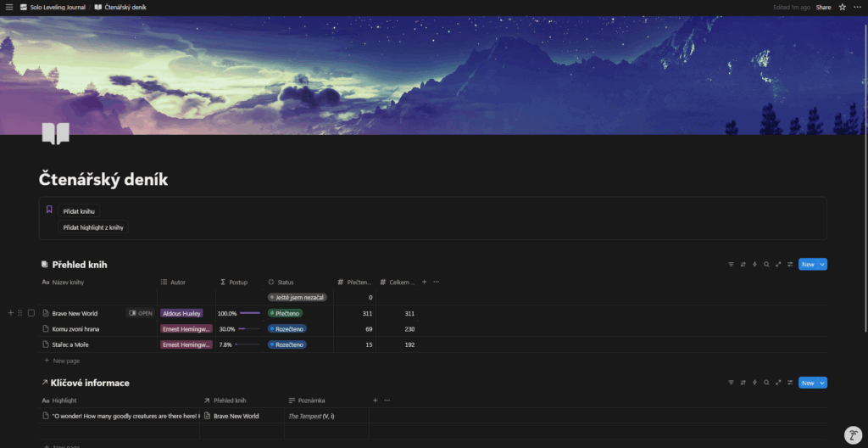Click the Share button
Screen dimensions: 868x448
pyautogui.click(x=823, y=7)
